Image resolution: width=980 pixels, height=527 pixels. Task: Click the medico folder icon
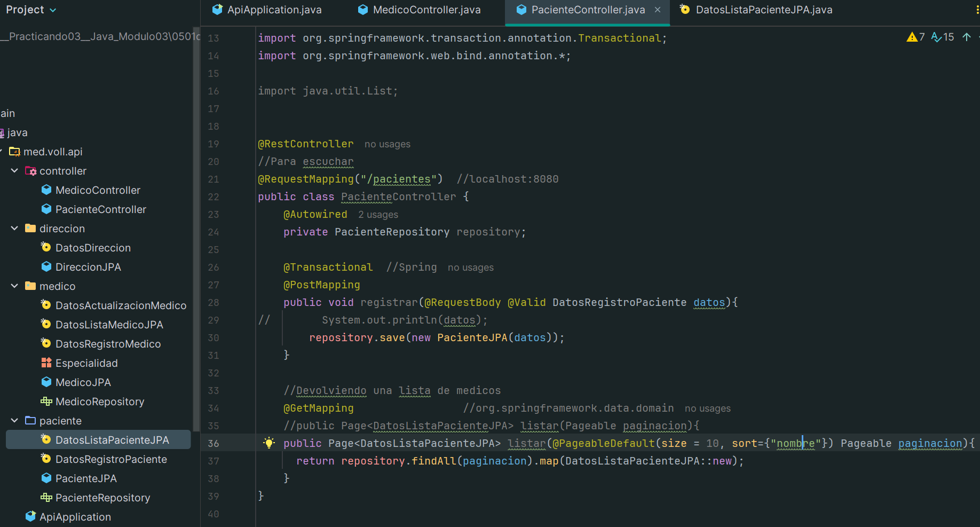point(30,286)
